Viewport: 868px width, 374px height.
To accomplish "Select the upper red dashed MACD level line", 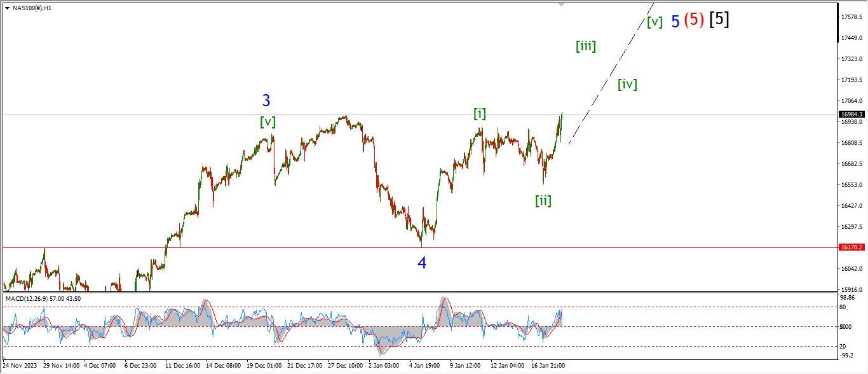I will pyautogui.click(x=254, y=307).
